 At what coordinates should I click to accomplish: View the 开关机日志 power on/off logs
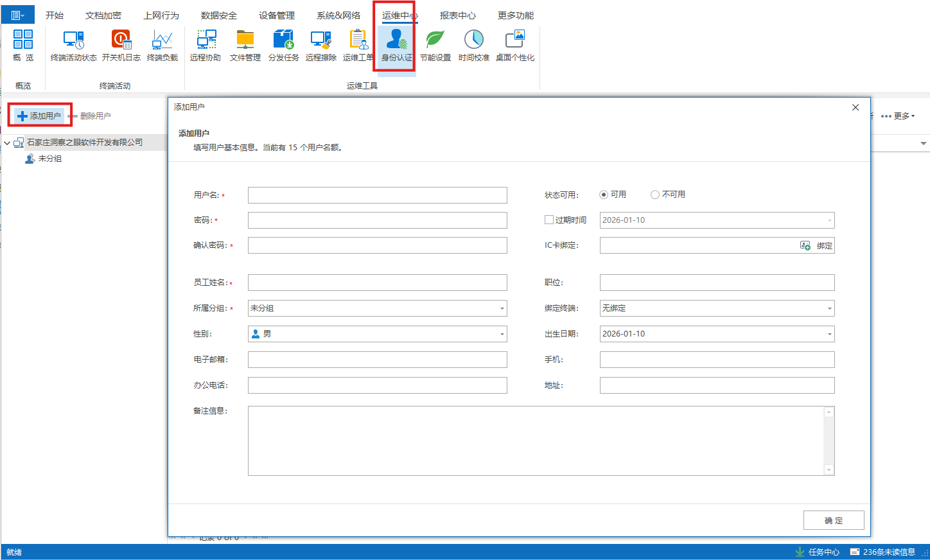click(x=121, y=45)
